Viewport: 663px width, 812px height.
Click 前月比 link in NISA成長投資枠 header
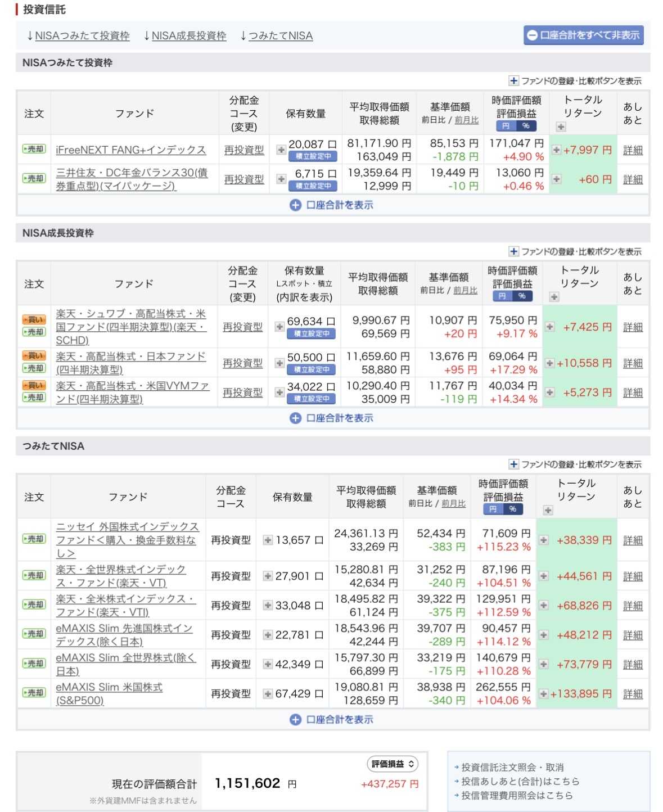[x=465, y=290]
